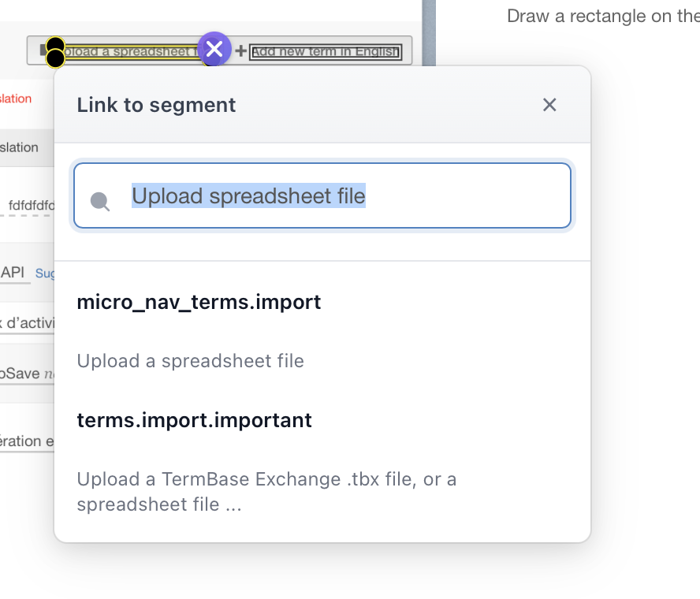
Task: Click the 'API' translation cell
Action: (13, 272)
